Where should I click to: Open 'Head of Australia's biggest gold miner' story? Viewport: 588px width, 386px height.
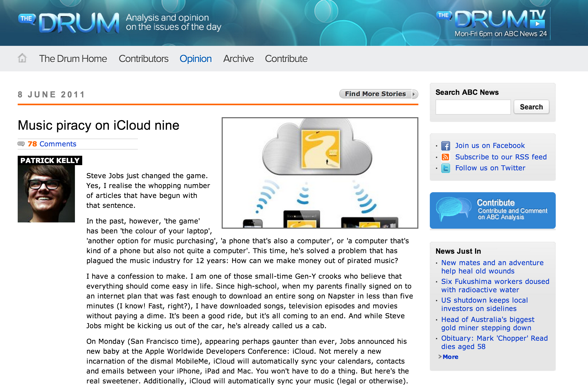click(x=488, y=323)
